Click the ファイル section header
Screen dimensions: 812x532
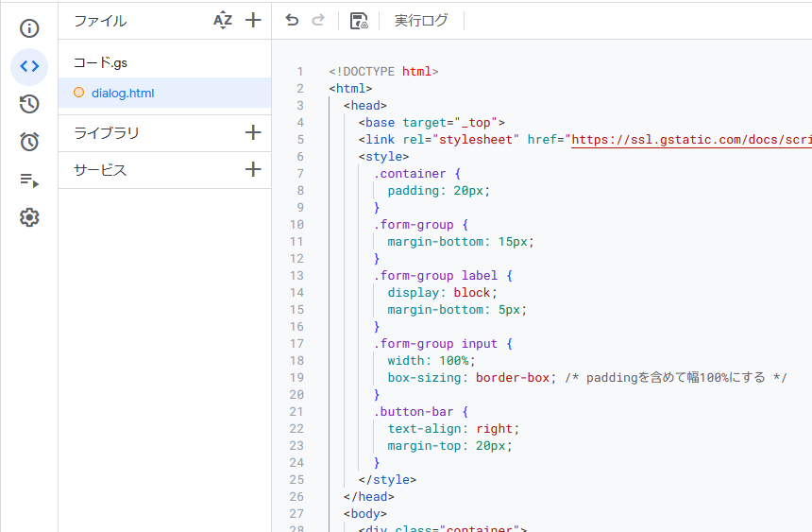(100, 21)
